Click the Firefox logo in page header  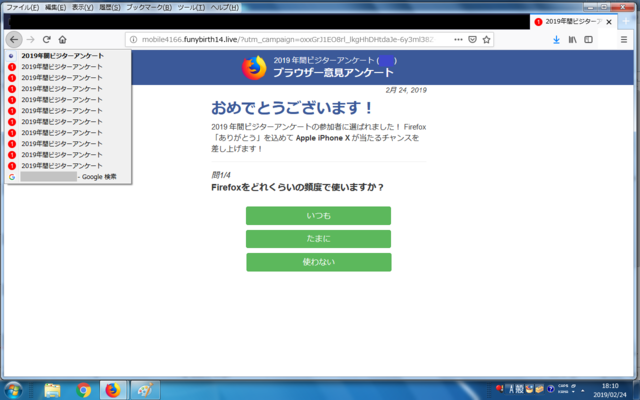click(x=254, y=68)
